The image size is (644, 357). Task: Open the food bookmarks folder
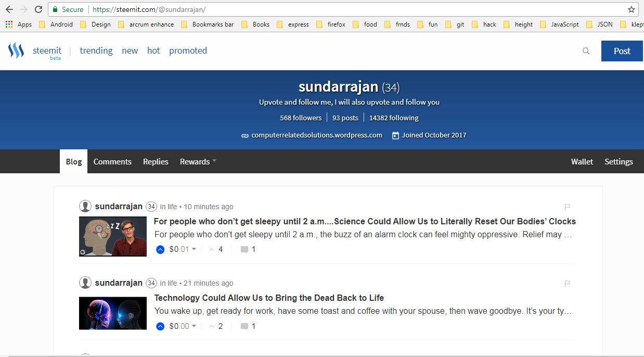[x=365, y=24]
